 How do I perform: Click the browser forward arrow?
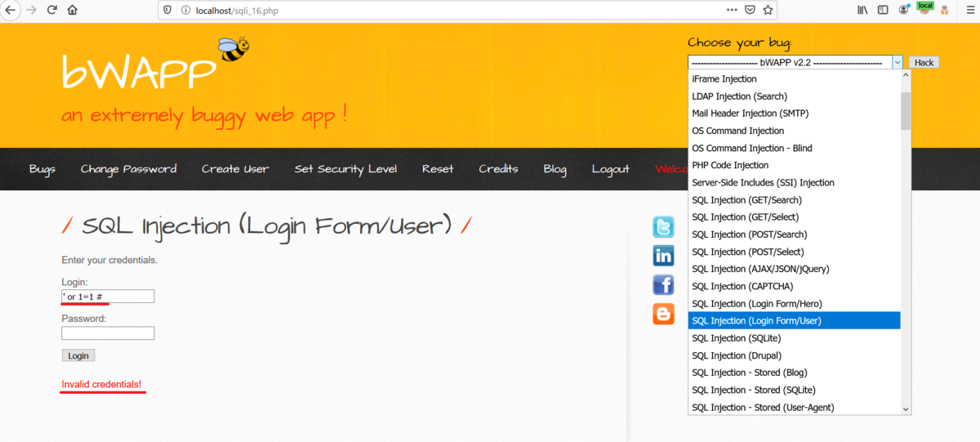[31, 10]
